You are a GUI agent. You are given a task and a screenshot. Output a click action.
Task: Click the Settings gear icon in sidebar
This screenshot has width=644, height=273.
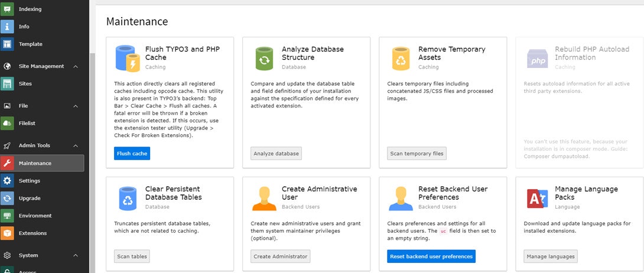7,181
